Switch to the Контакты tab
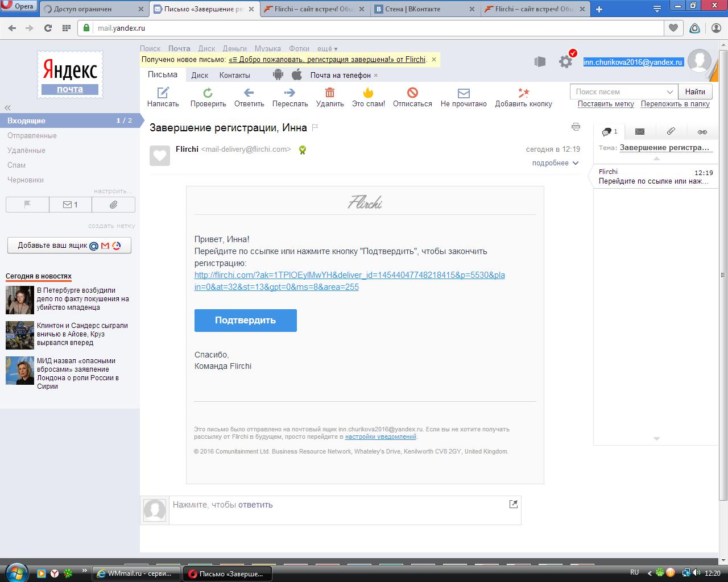Image resolution: width=728 pixels, height=582 pixels. click(235, 75)
